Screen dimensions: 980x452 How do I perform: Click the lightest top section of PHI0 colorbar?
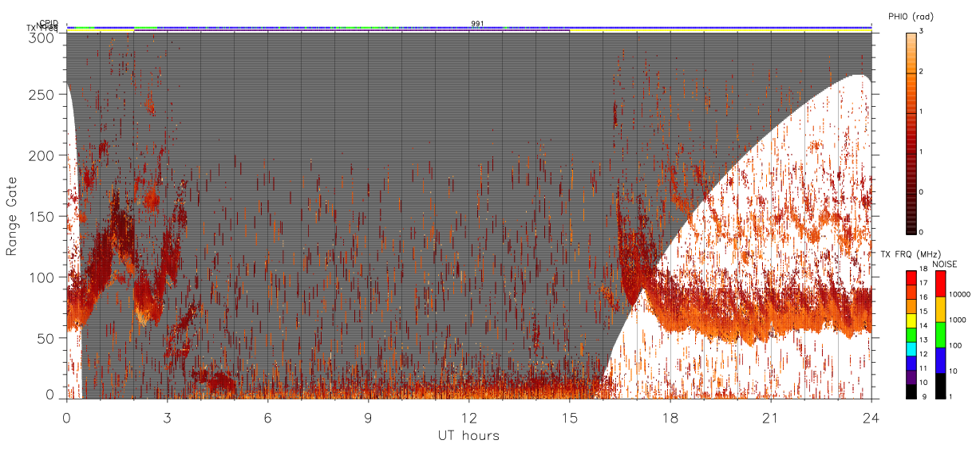click(911, 53)
